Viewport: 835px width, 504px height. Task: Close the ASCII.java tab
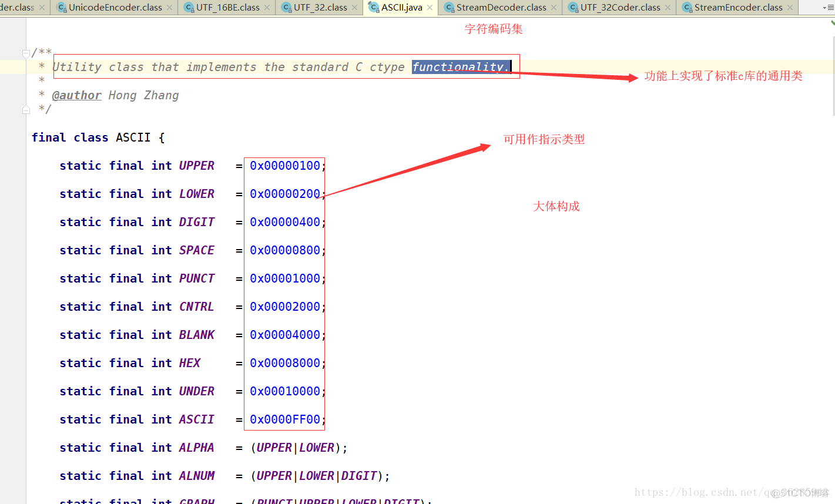[x=430, y=8]
